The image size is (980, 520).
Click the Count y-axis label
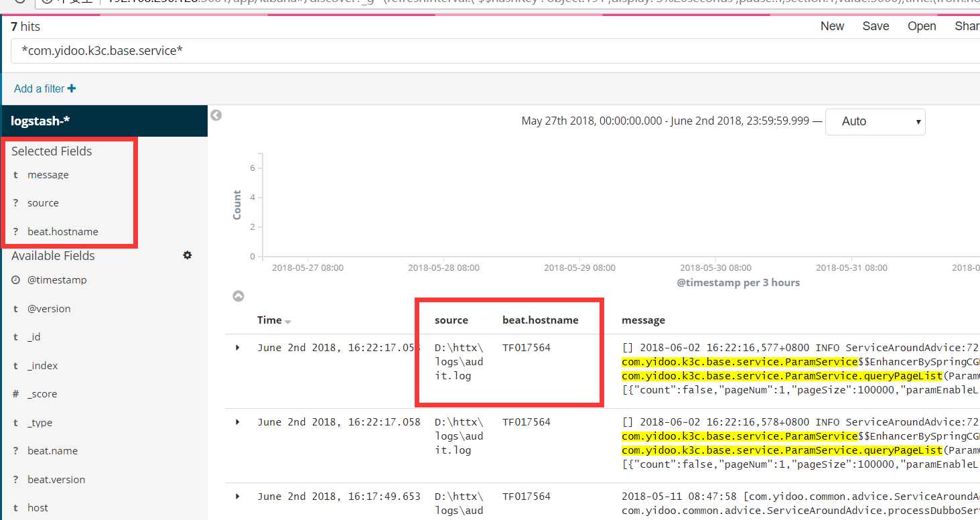[237, 205]
